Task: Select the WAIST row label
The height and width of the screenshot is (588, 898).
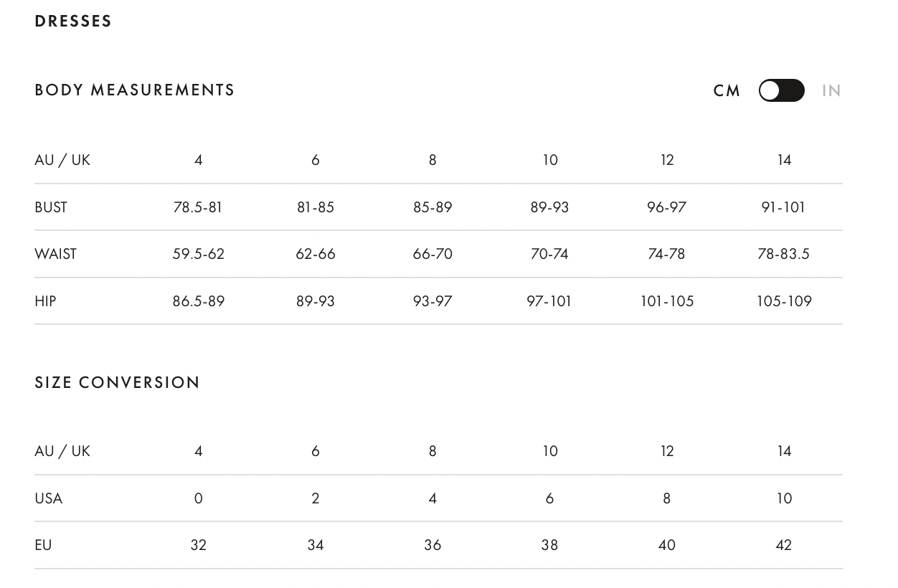Action: 55,254
